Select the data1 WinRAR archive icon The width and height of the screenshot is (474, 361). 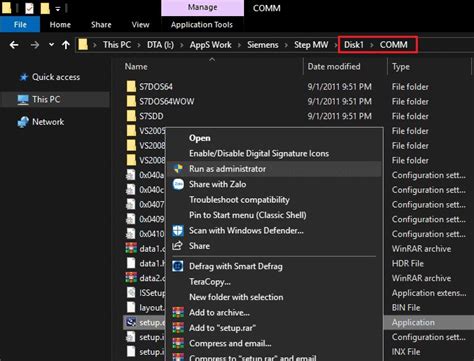(x=131, y=248)
